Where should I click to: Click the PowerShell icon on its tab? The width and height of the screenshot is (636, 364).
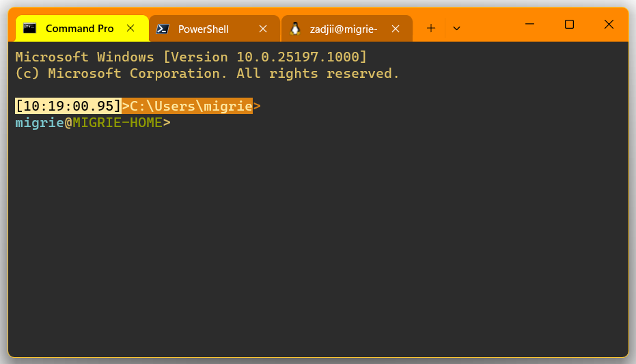[x=163, y=29]
